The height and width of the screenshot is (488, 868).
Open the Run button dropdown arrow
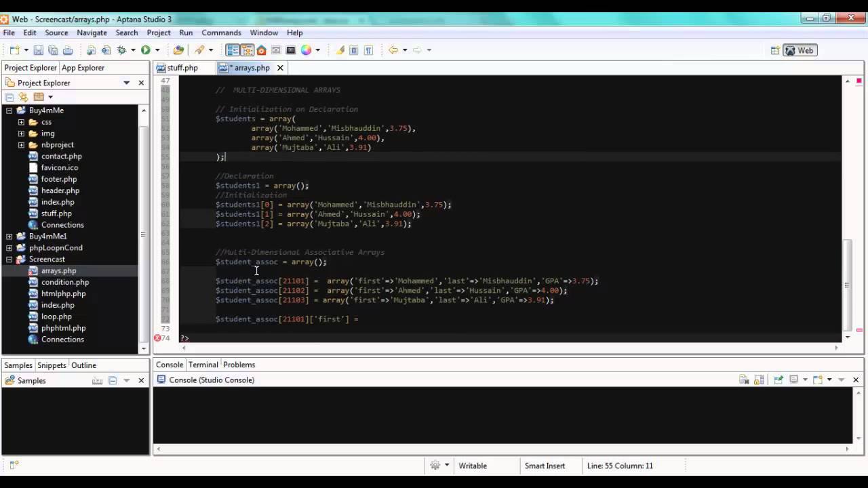[x=157, y=50]
